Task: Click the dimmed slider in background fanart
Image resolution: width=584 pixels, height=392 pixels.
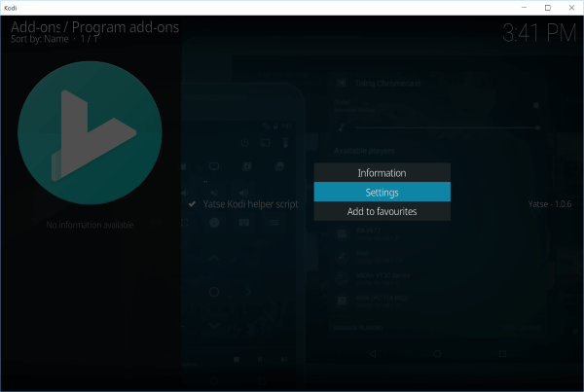Action: point(448,127)
